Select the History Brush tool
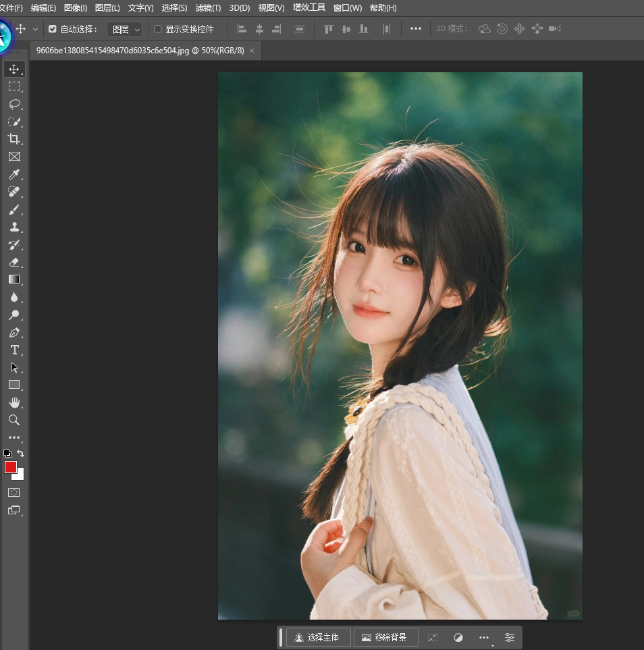Screen dimensions: 644x650 (x=14, y=244)
